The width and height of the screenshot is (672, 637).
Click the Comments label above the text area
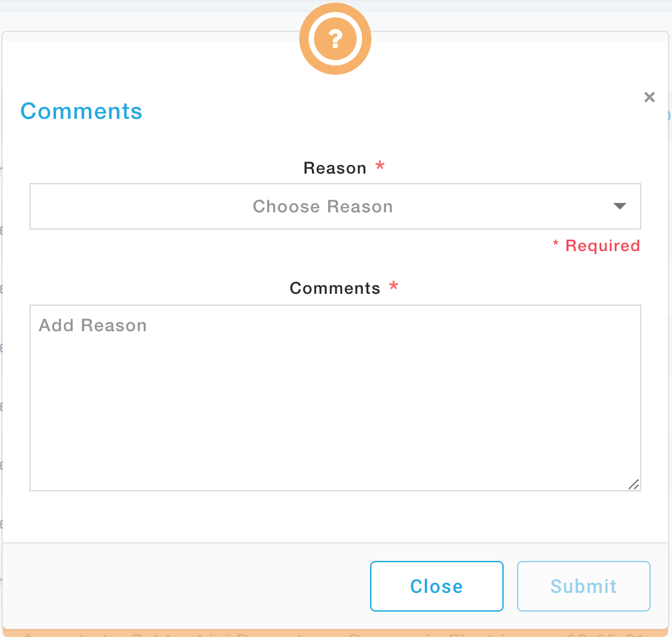[x=335, y=288]
